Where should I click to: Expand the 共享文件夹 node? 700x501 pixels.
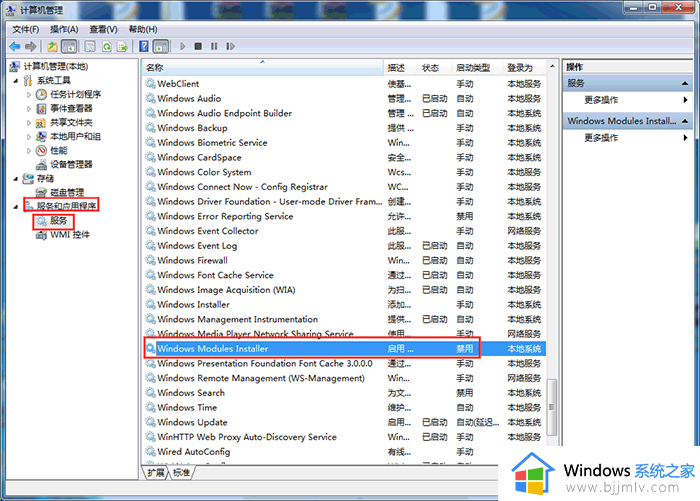click(29, 122)
